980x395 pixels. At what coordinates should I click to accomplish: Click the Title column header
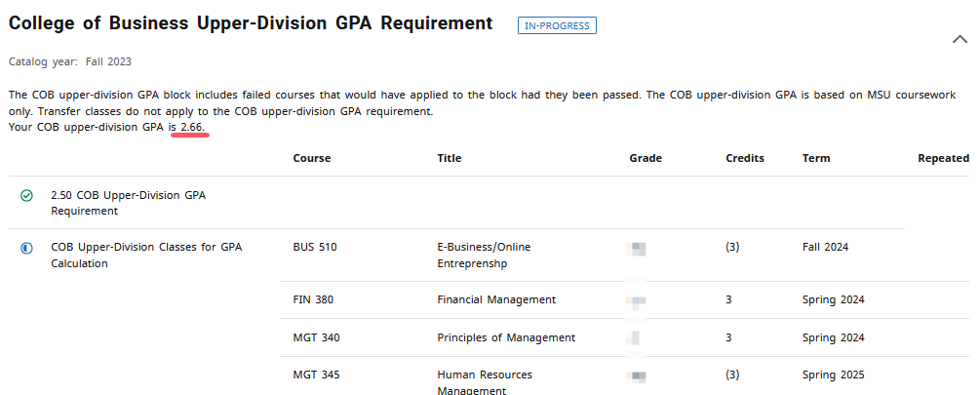click(x=449, y=158)
